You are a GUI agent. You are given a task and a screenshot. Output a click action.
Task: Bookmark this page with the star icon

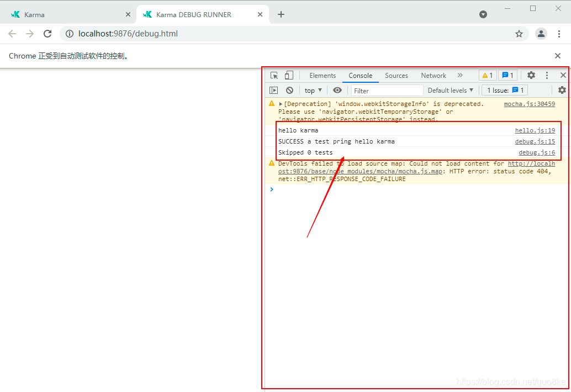[x=519, y=34]
